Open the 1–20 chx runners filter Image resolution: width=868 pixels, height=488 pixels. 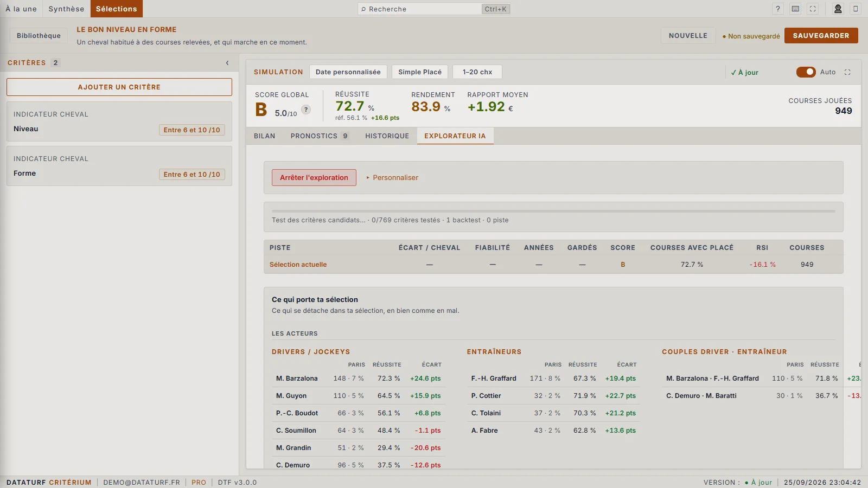(477, 72)
